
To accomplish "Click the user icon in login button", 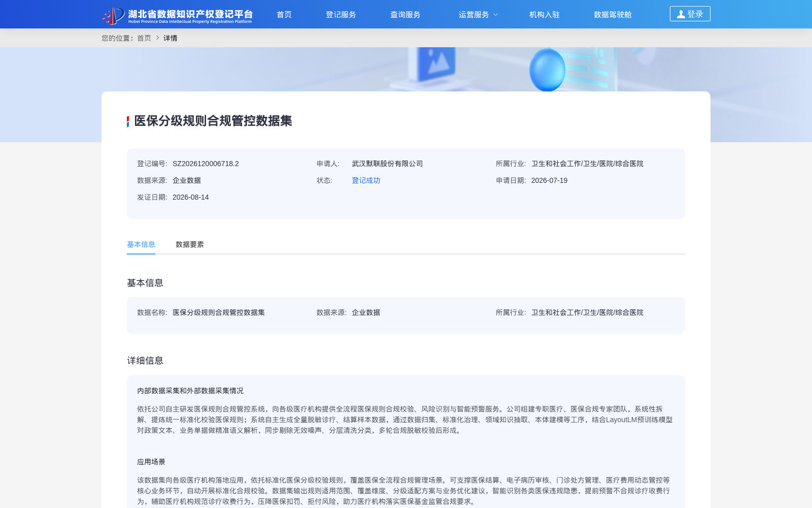I will [681, 14].
